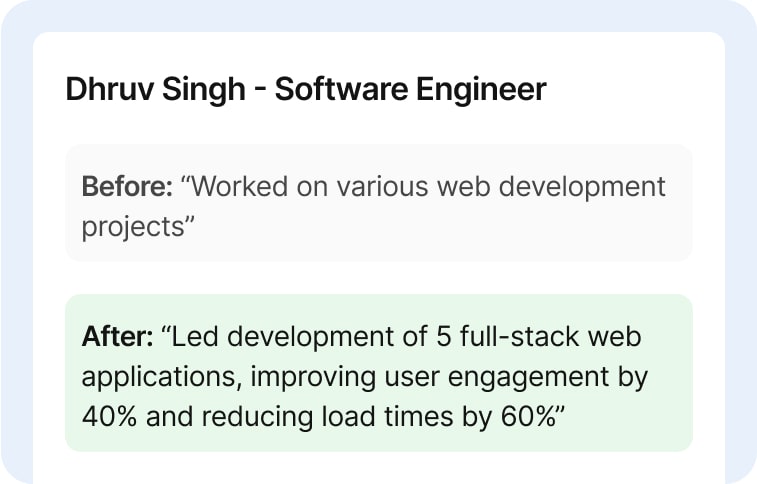Screen dimensions: 757x484
Task: Click the Software Engineer title text
Action: click(x=410, y=90)
